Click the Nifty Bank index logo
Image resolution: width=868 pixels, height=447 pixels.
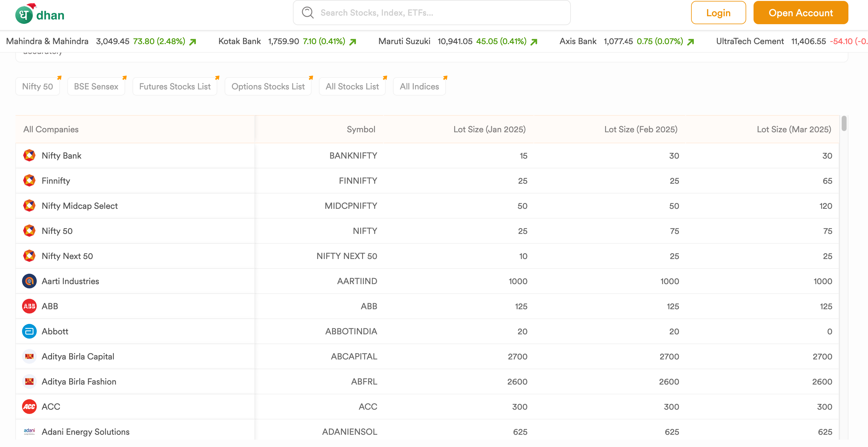pos(29,156)
